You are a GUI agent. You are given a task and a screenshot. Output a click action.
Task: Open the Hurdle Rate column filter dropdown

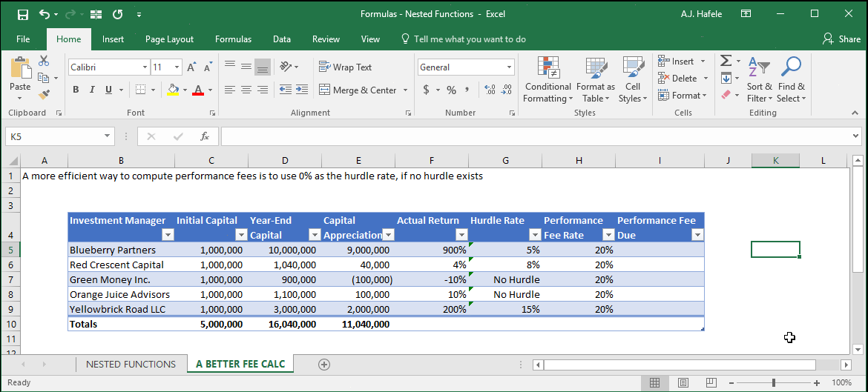point(535,235)
